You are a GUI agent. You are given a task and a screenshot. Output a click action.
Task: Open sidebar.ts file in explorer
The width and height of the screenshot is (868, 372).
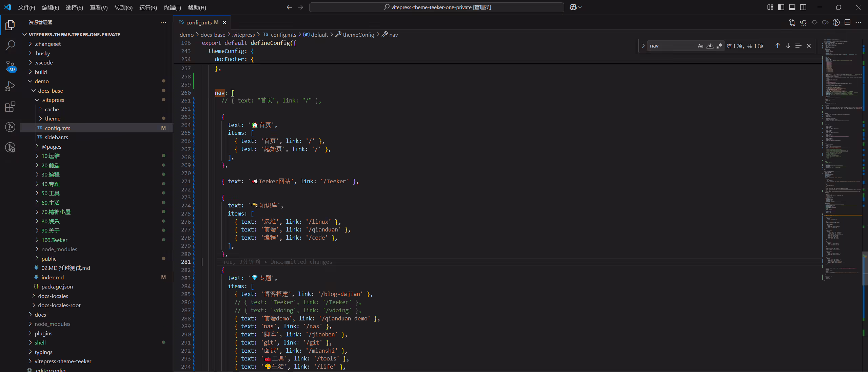56,137
